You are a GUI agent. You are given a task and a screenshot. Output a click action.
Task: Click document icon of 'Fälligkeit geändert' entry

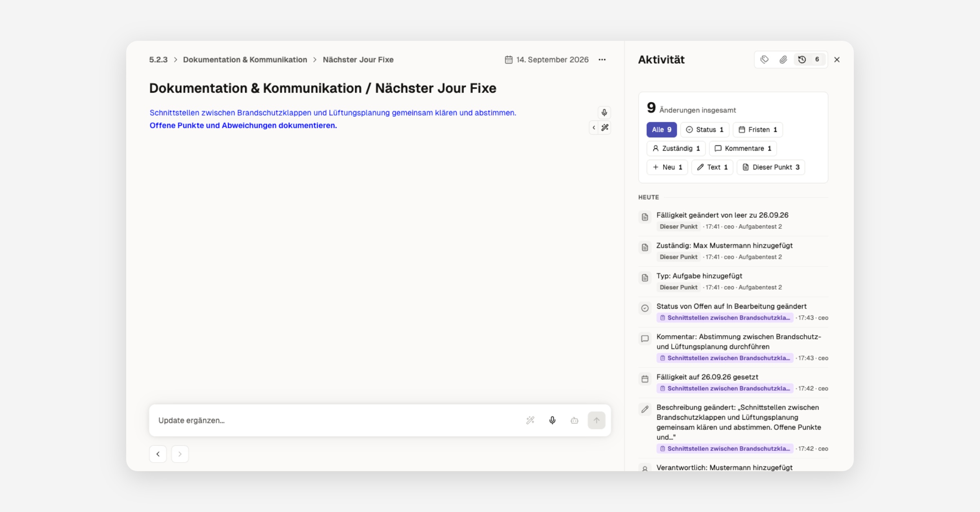[645, 217]
